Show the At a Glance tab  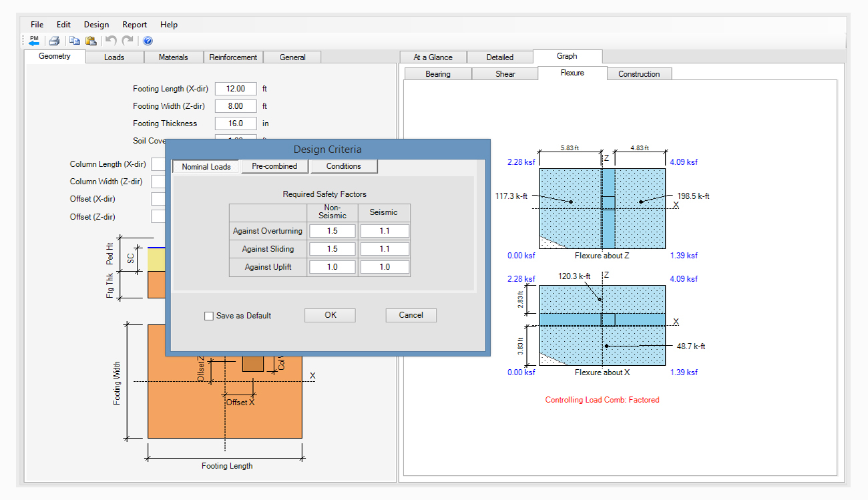pyautogui.click(x=433, y=57)
